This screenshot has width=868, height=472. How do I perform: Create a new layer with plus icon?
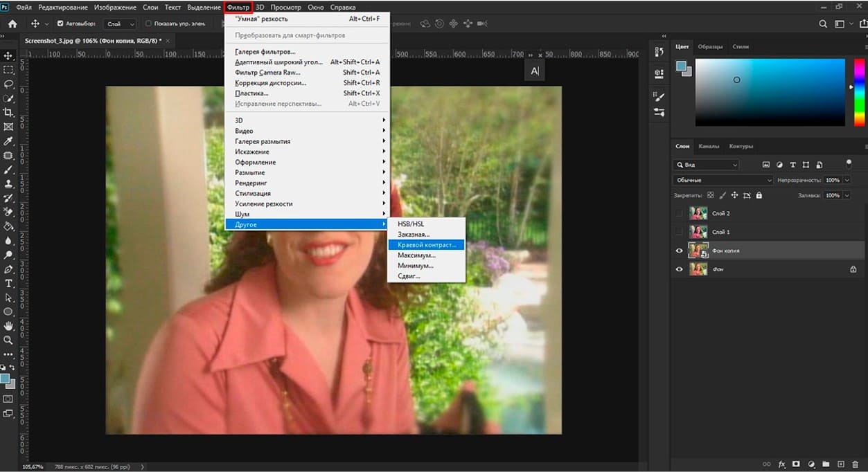coord(840,464)
